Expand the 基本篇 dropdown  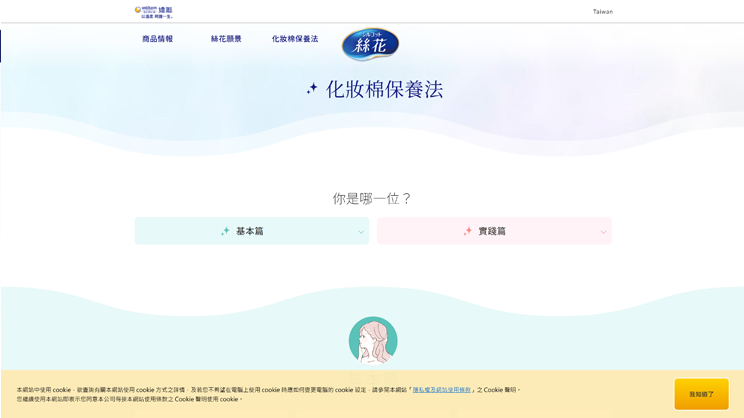[x=251, y=231]
